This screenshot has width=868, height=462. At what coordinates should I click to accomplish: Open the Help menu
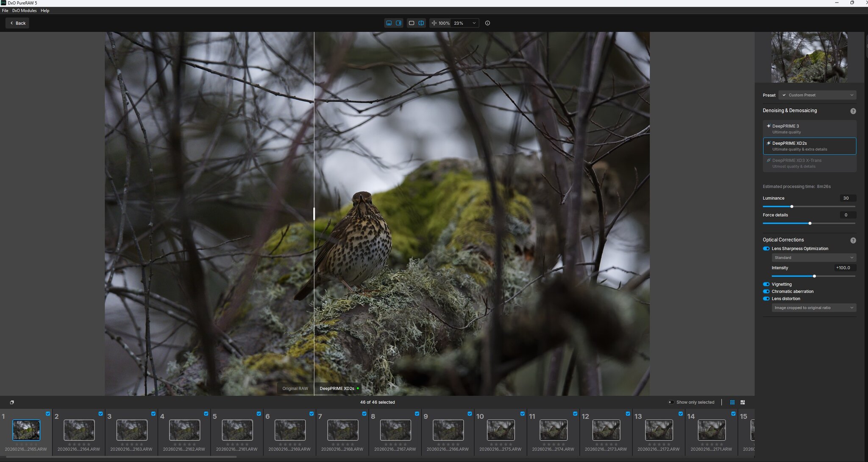[x=45, y=11]
